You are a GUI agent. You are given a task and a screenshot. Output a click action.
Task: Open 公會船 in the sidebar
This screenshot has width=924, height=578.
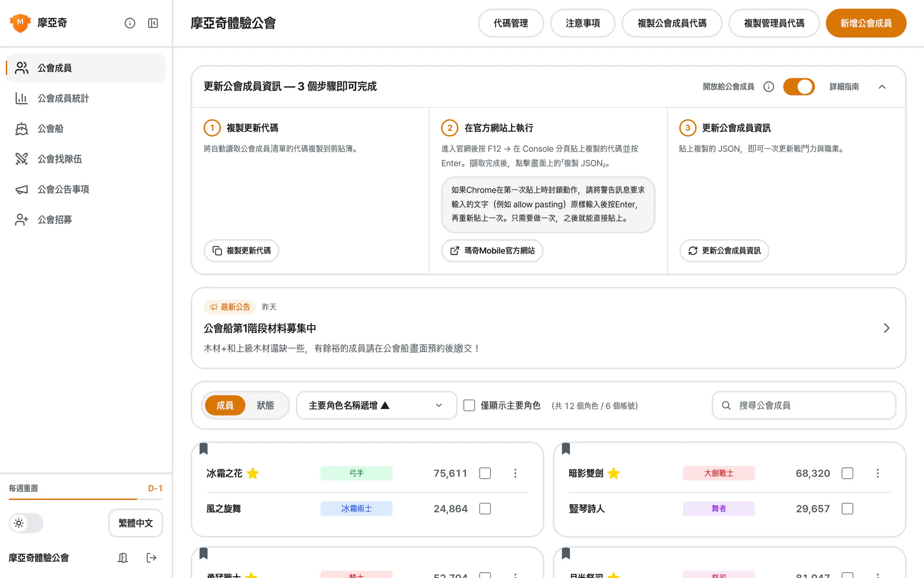(86, 129)
